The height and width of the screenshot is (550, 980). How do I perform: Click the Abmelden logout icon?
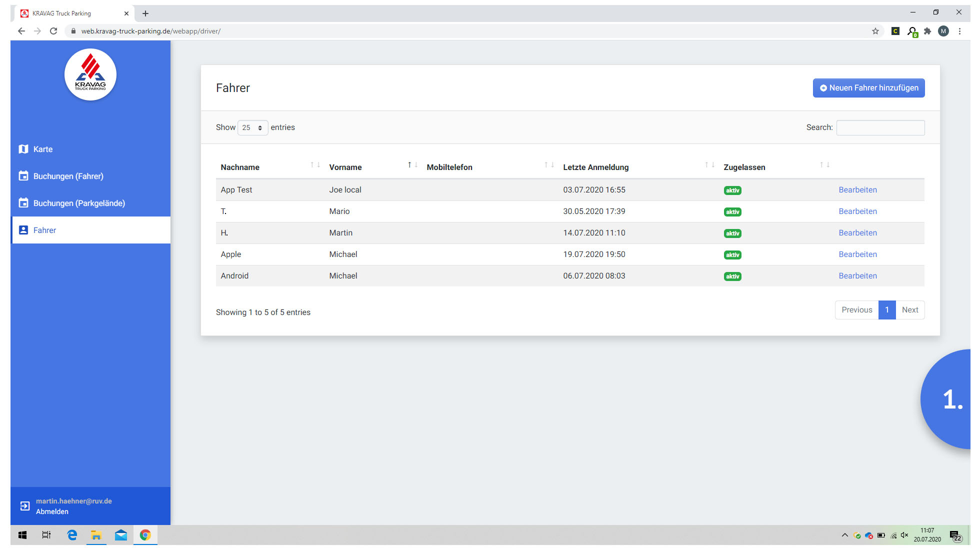pyautogui.click(x=25, y=506)
